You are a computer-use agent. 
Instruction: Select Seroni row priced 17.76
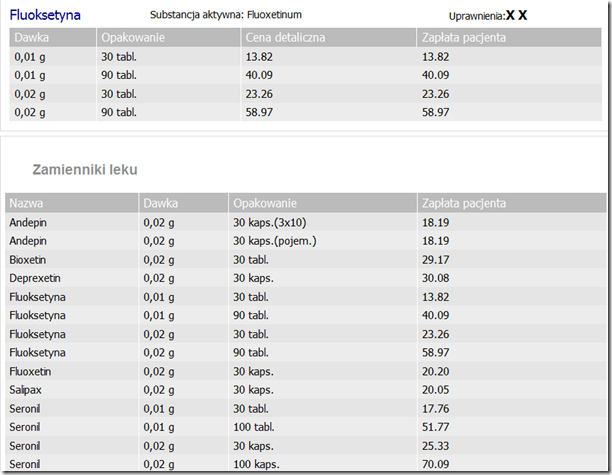306,409
